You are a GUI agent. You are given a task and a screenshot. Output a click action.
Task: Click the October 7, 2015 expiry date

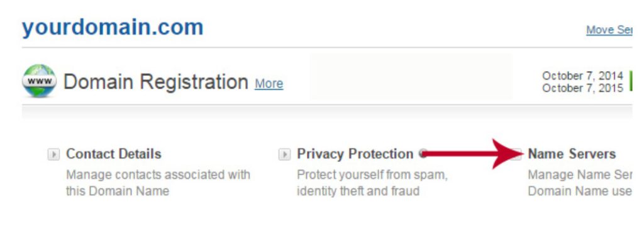tap(583, 88)
